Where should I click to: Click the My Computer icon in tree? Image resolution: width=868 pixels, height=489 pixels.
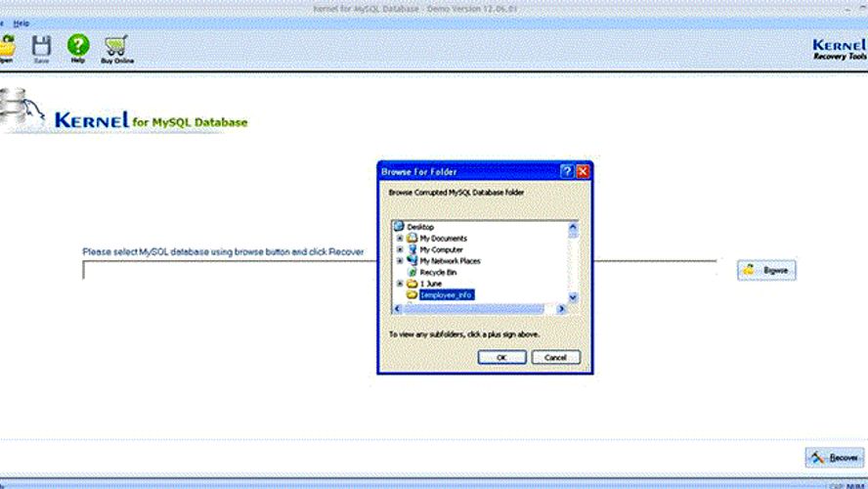pos(412,249)
